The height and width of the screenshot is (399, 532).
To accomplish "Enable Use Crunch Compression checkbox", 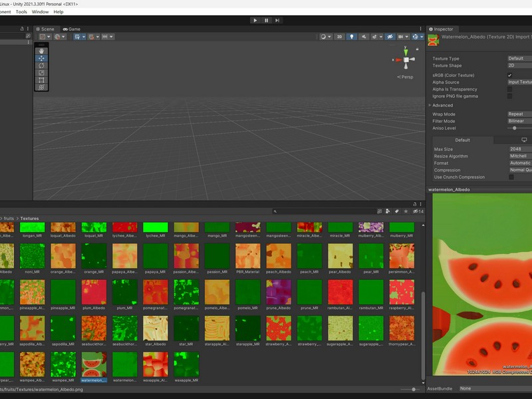I will (x=511, y=177).
